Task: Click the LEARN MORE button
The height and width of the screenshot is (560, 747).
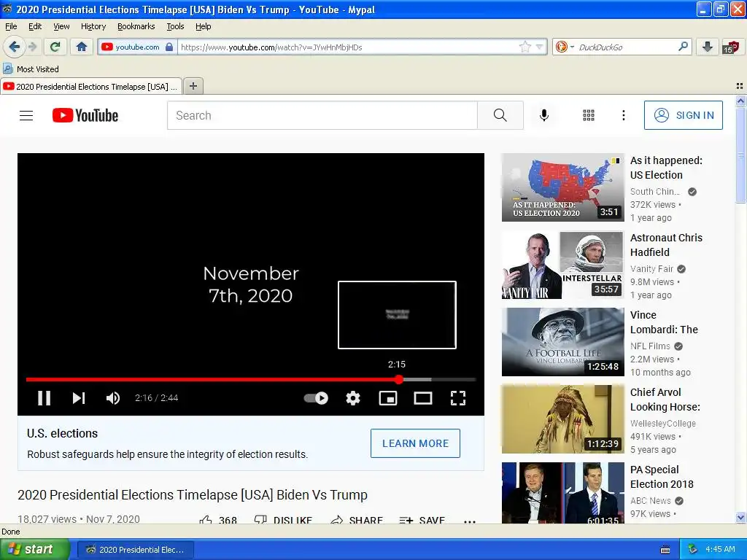Action: [x=415, y=443]
